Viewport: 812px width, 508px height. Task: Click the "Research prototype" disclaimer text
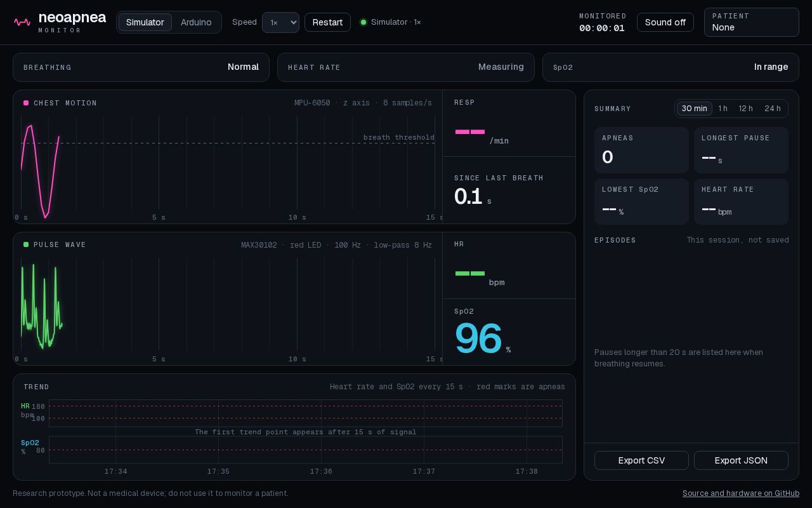(150, 493)
